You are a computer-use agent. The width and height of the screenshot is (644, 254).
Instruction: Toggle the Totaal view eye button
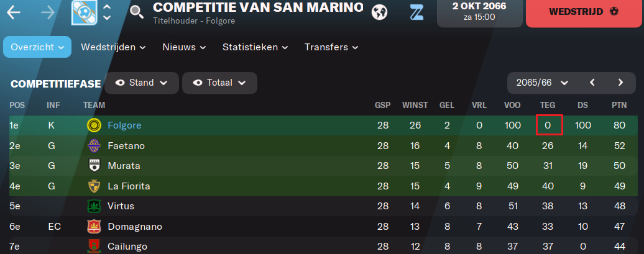click(219, 83)
